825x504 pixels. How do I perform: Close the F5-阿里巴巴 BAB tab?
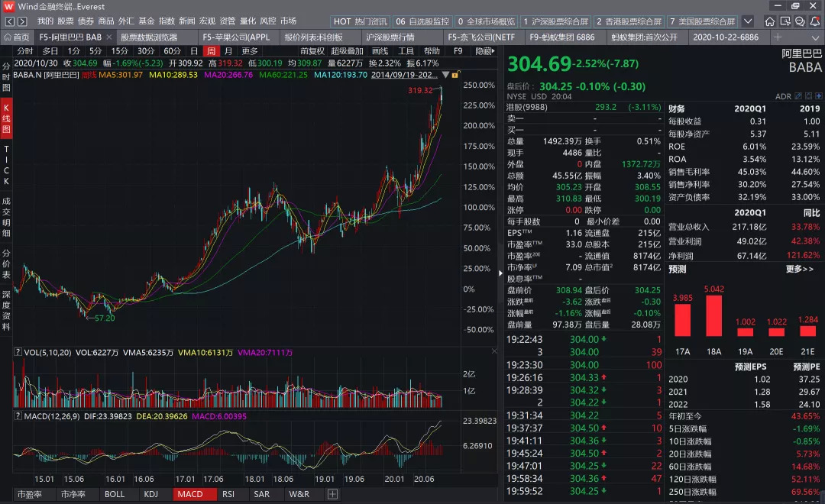click(x=109, y=37)
